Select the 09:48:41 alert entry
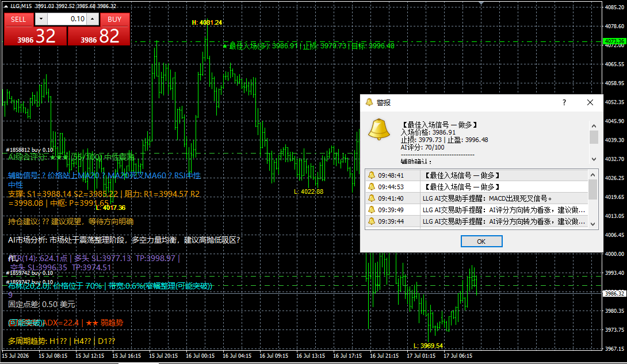 pyautogui.click(x=476, y=175)
